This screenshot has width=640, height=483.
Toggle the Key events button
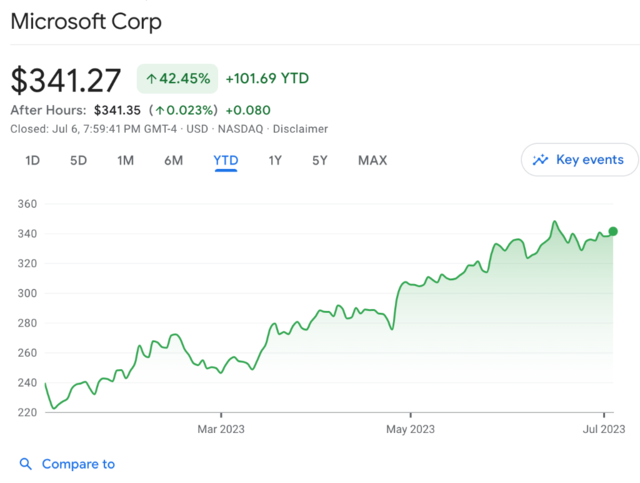point(579,160)
